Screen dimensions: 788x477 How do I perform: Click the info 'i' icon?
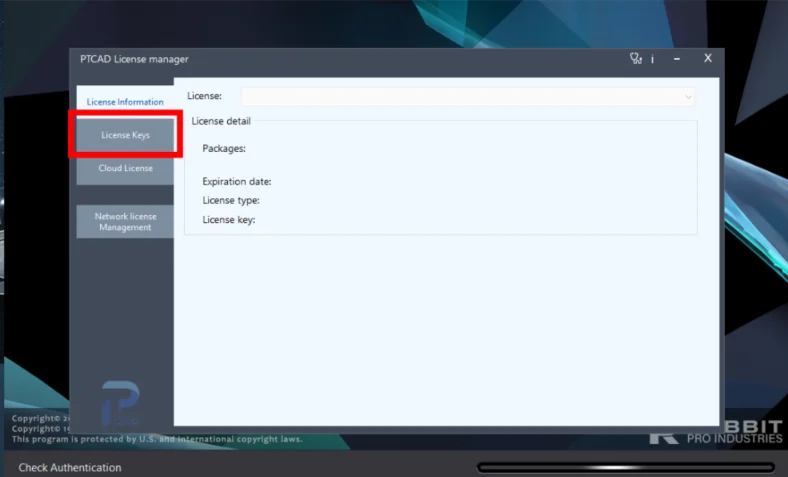click(652, 59)
